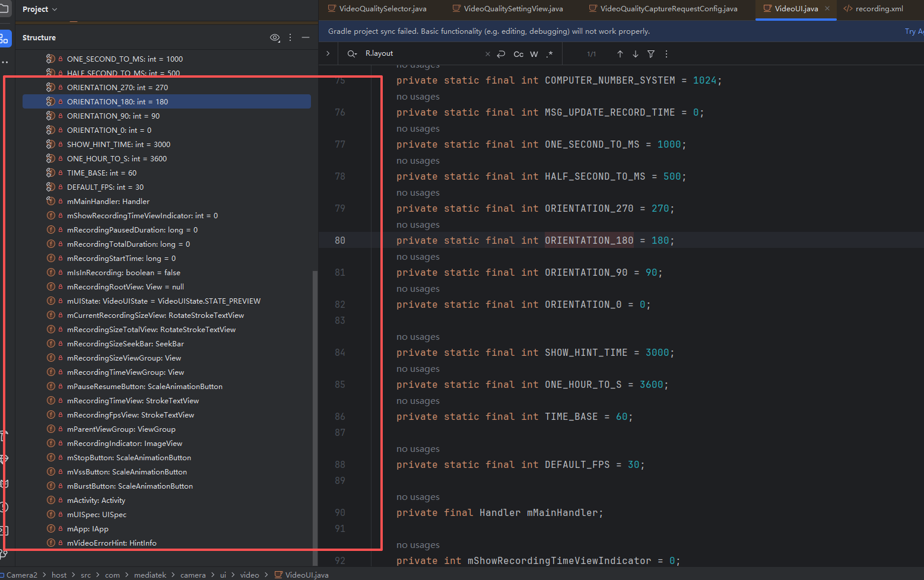Click the R.layout search input field
The width and height of the screenshot is (924, 580).
tap(423, 53)
